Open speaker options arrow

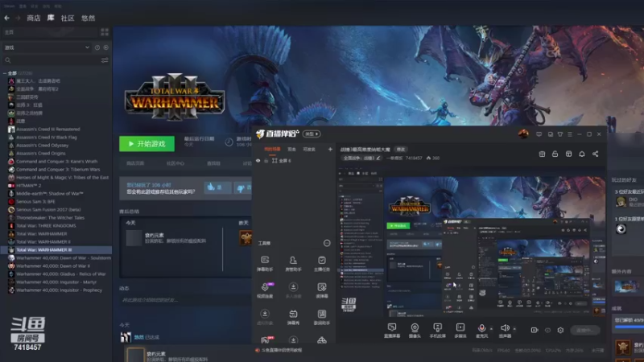[514, 329]
